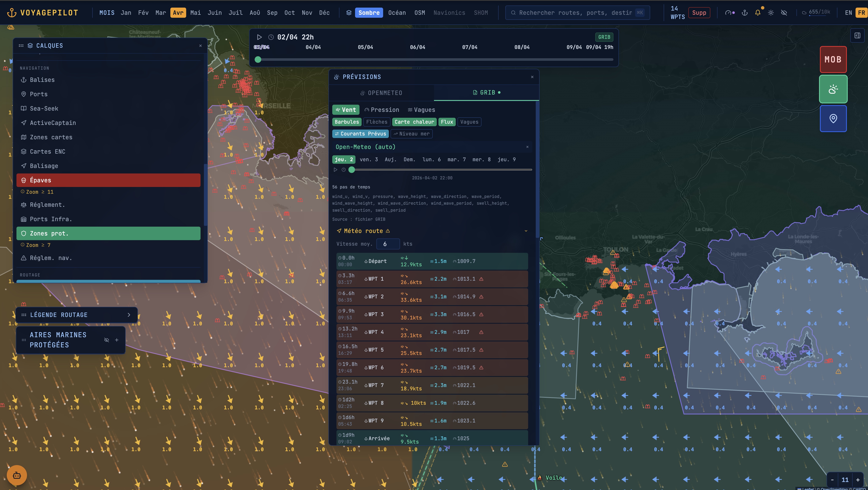The width and height of the screenshot is (868, 490).
Task: Open the notifications bell icon
Action: point(757,13)
